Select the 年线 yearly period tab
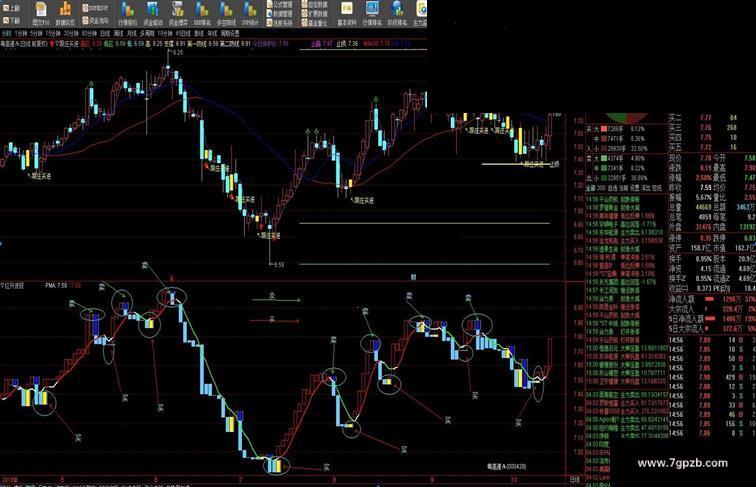 pos(212,34)
